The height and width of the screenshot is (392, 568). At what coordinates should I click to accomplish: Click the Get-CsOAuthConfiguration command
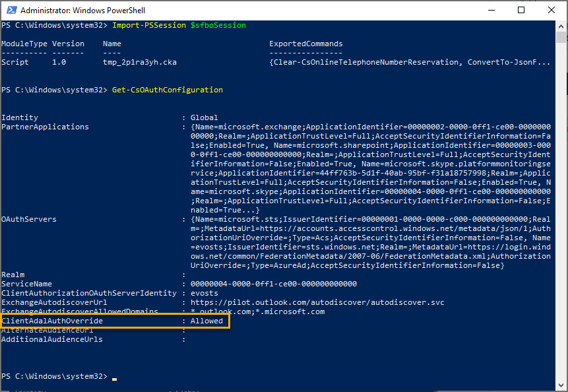click(x=168, y=90)
